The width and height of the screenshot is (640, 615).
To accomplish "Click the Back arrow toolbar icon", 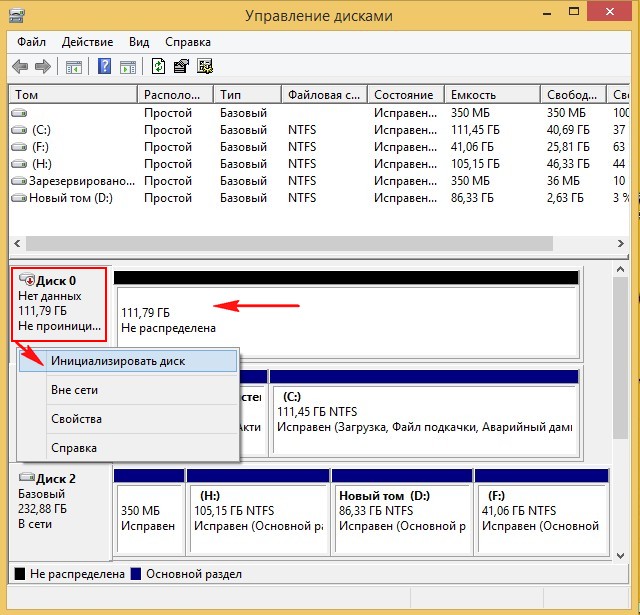I will 19,67.
